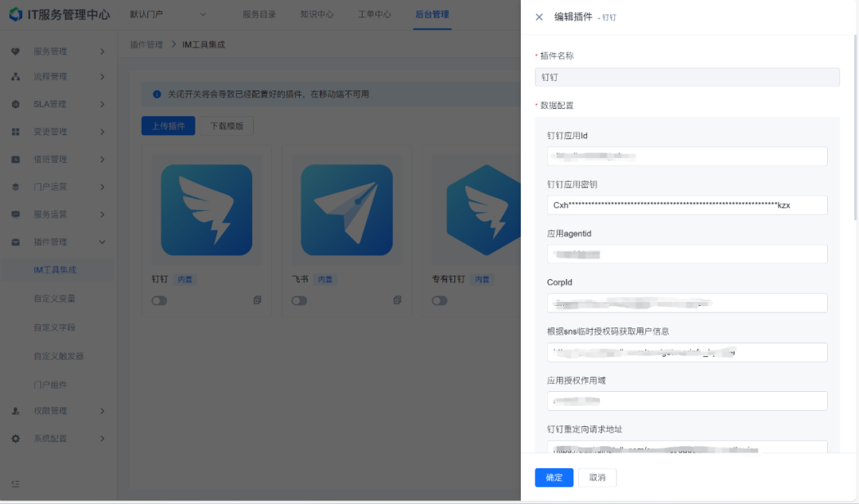Image resolution: width=859 pixels, height=504 pixels.
Task: Click the 变更管理 grid icon
Action: tap(15, 131)
